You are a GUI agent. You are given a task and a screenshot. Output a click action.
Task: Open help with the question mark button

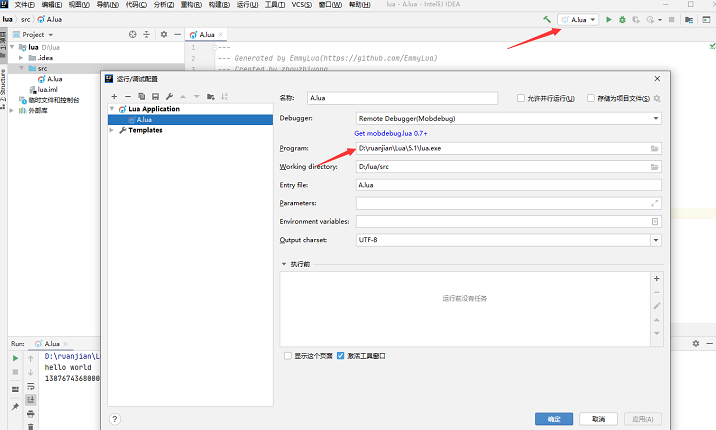coord(115,419)
